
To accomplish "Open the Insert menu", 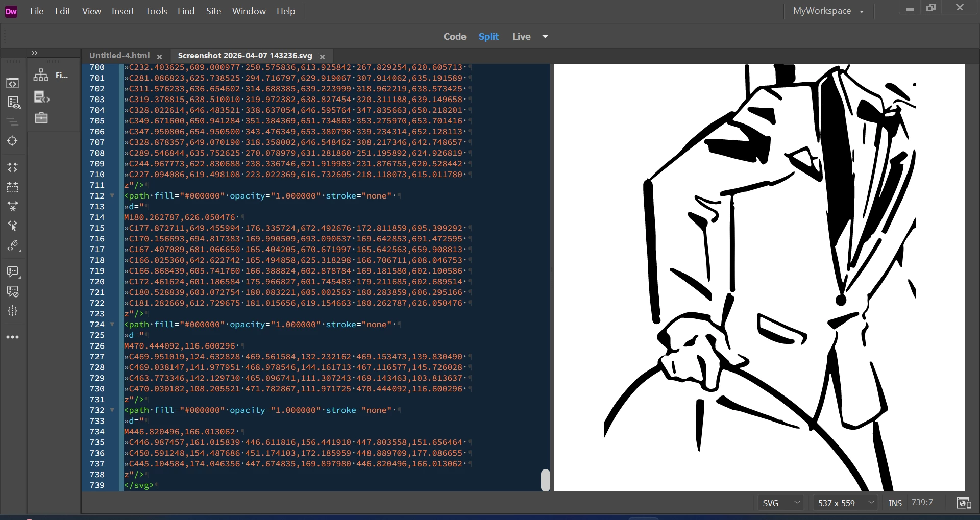I will click(x=123, y=11).
